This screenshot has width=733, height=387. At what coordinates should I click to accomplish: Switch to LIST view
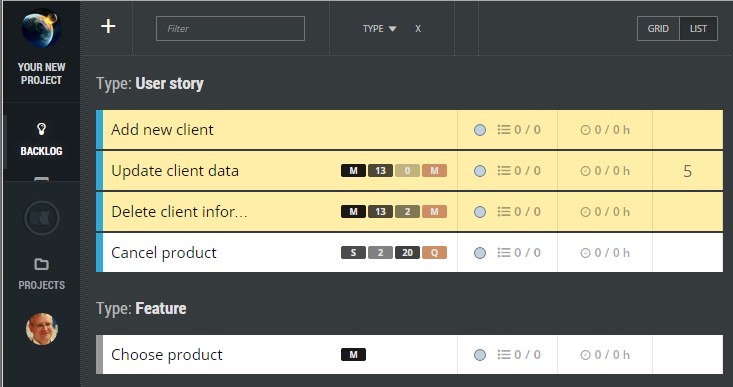[x=698, y=29]
